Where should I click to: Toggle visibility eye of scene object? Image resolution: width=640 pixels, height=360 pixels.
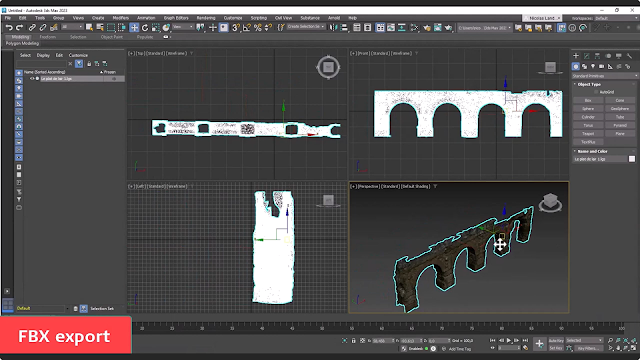click(x=32, y=79)
